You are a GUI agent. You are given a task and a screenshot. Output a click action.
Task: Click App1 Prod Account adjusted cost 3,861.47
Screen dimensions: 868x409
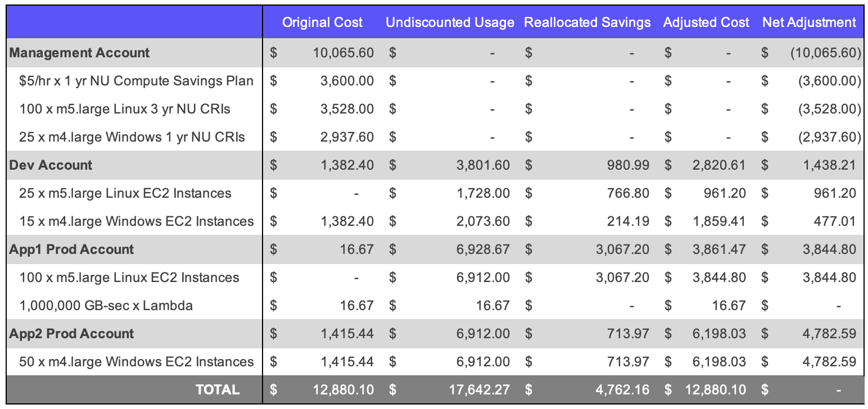(719, 249)
